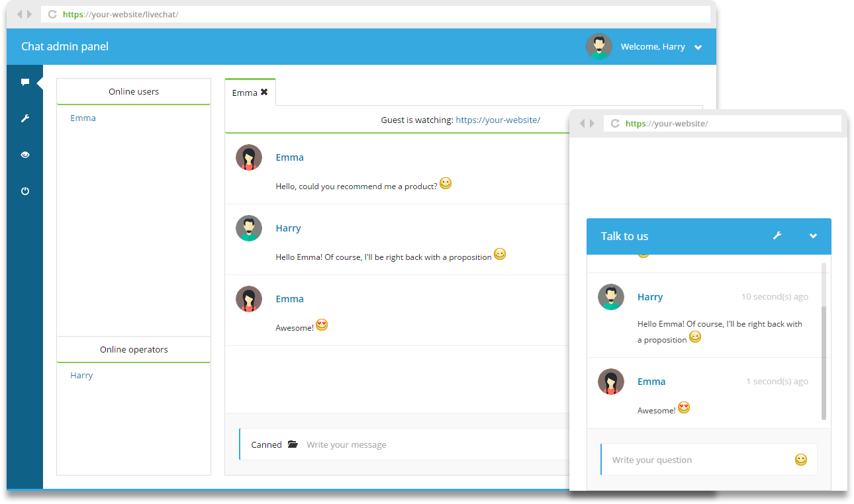Open the guest's watched page link
Viewport: 854px width, 504px height.
499,120
